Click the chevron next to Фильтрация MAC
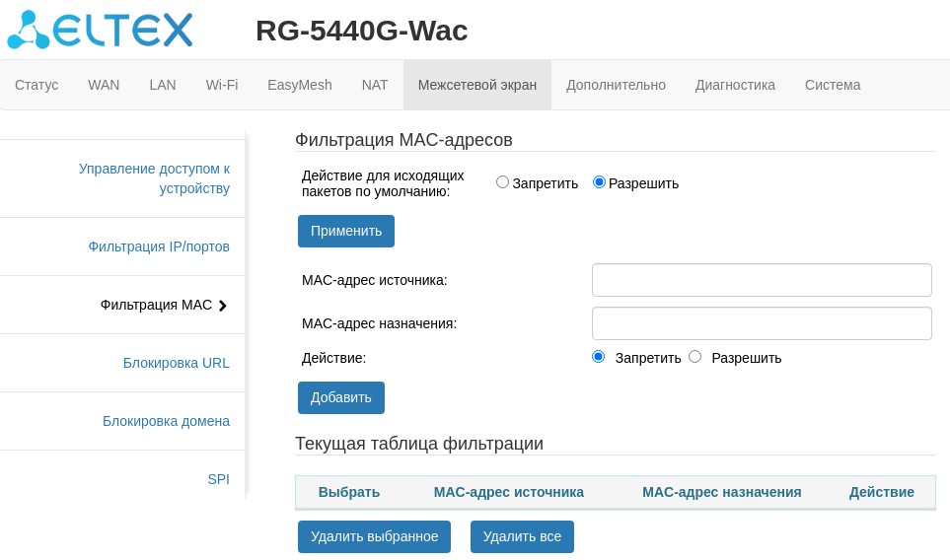This screenshot has width=950, height=560. [x=223, y=306]
